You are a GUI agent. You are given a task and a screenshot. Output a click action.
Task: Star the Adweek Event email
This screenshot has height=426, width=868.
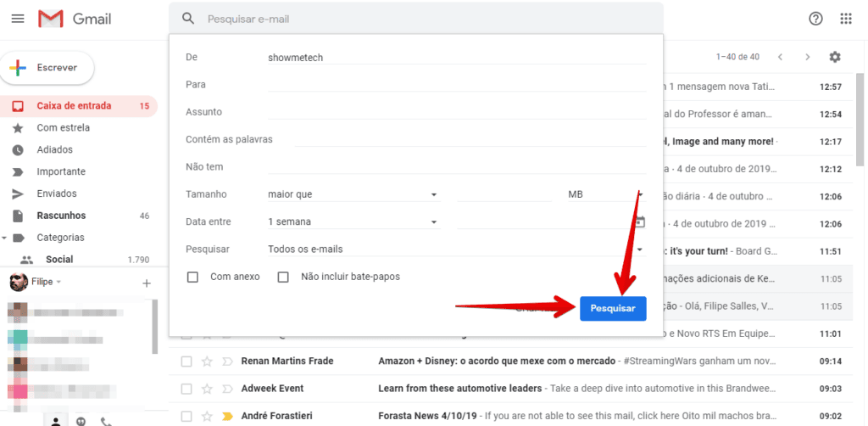(207, 389)
